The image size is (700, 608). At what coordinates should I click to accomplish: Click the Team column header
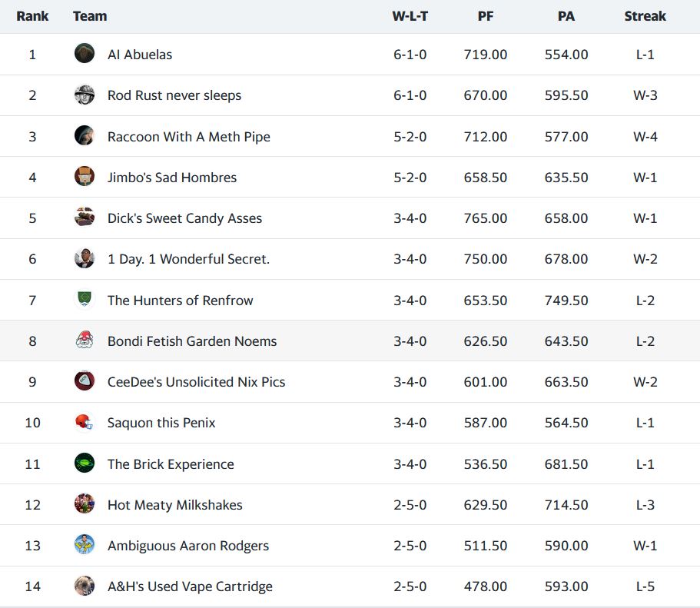(90, 16)
